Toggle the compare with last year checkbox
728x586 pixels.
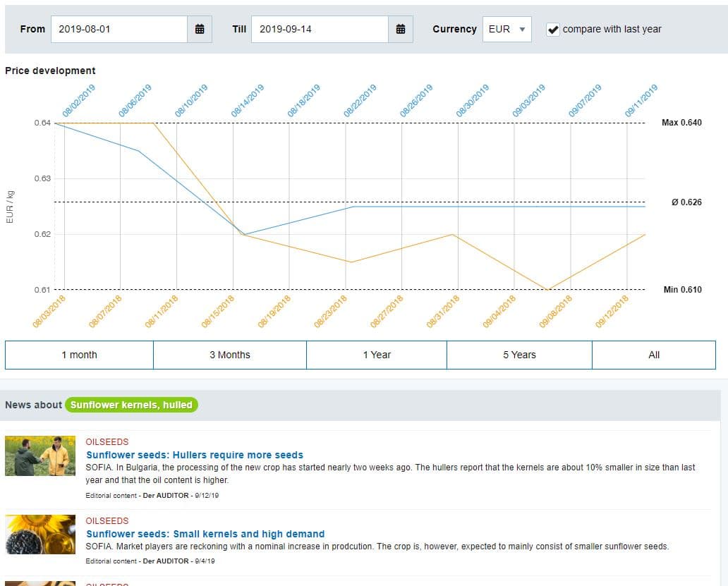coord(552,29)
